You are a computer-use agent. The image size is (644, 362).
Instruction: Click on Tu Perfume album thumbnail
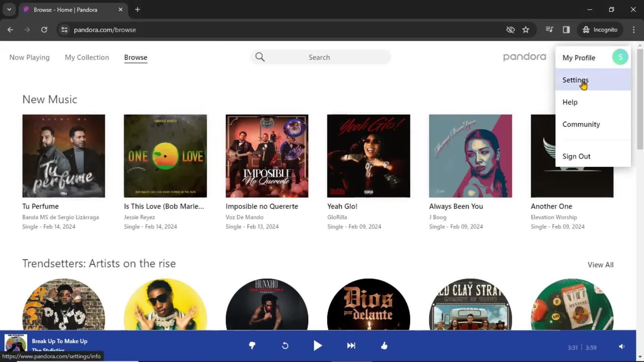[x=64, y=156]
